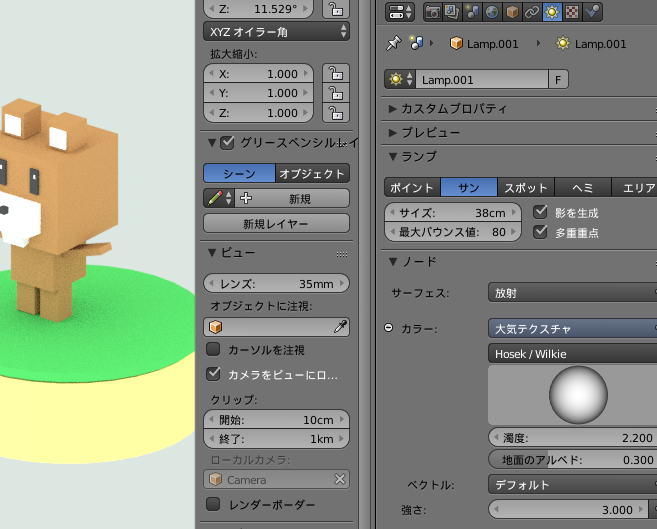Switch grease pencil source to オブジェクト
This screenshot has height=529, width=657.
312,173
